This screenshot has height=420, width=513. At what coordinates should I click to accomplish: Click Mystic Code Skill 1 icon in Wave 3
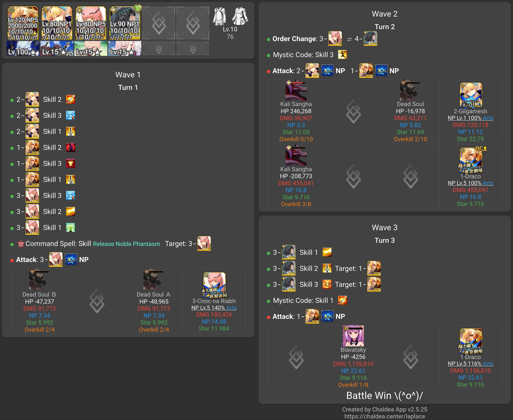343,300
